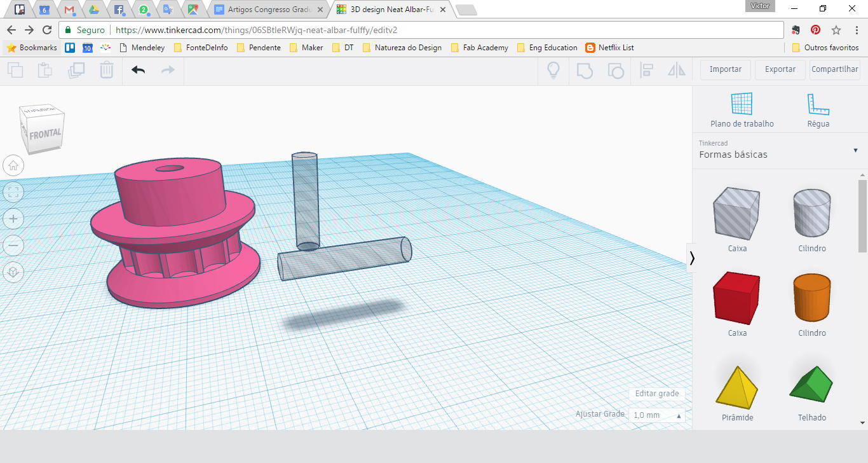Select the Régua ruler tool
This screenshot has width=868, height=463.
coord(818,110)
